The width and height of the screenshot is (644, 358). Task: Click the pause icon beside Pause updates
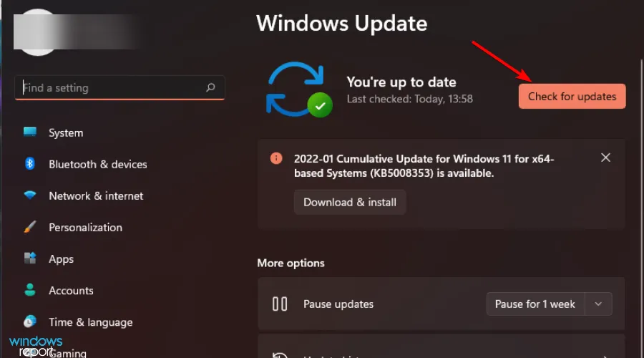pyautogui.click(x=280, y=304)
